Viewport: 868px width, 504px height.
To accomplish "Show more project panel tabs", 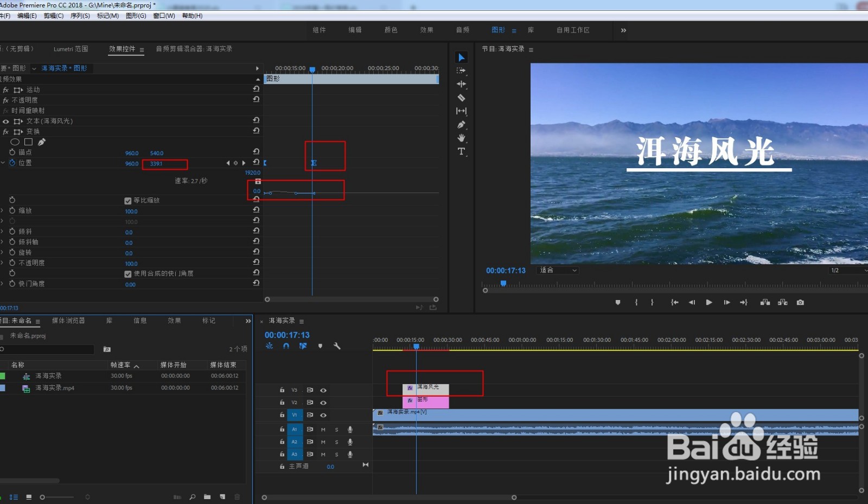I will 248,321.
